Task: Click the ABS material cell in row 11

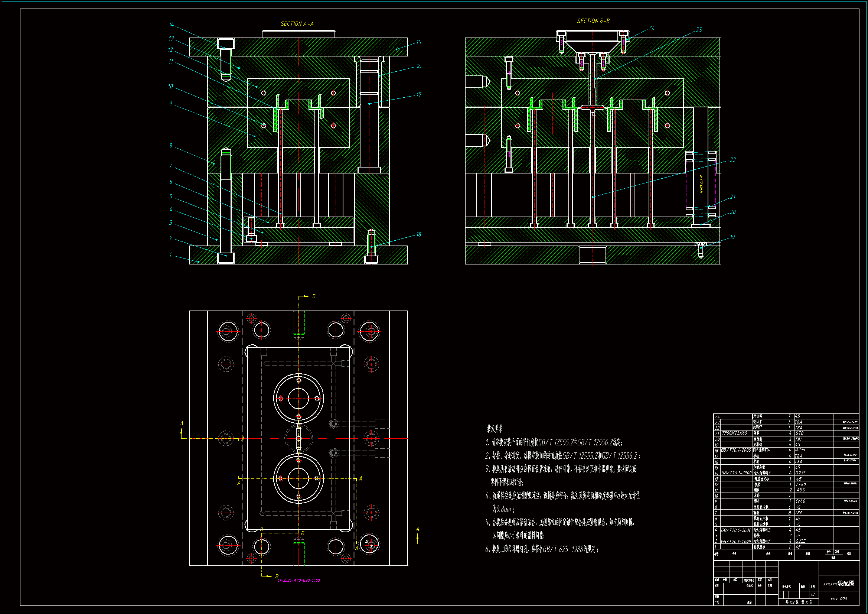Action: pos(800,490)
